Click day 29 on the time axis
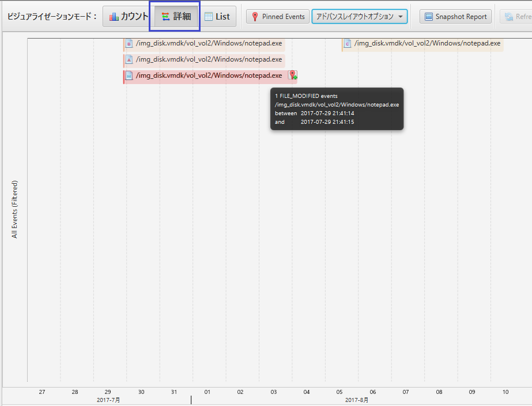532x406 pixels. coord(108,392)
